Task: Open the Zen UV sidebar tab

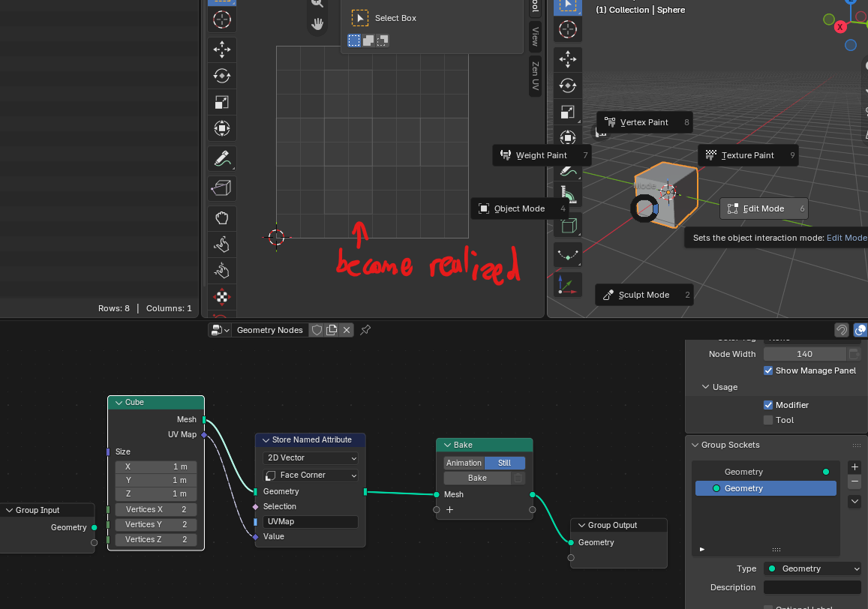Action: pos(536,76)
